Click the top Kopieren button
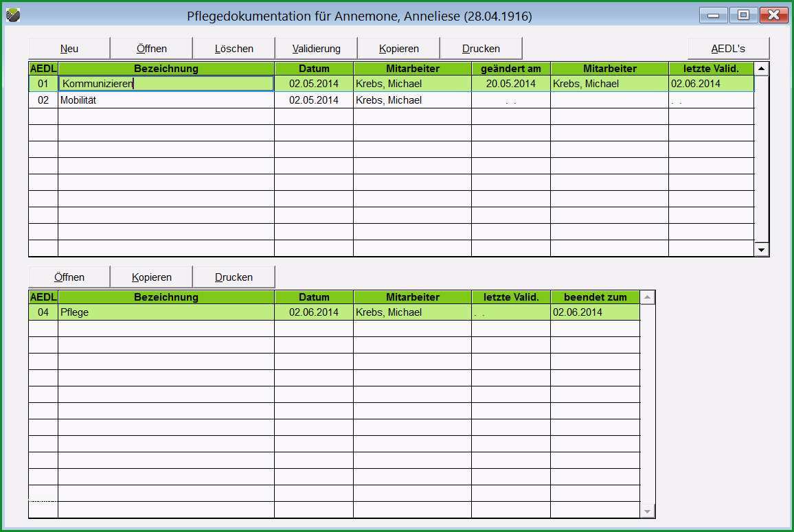The width and height of the screenshot is (794, 532). coord(399,49)
